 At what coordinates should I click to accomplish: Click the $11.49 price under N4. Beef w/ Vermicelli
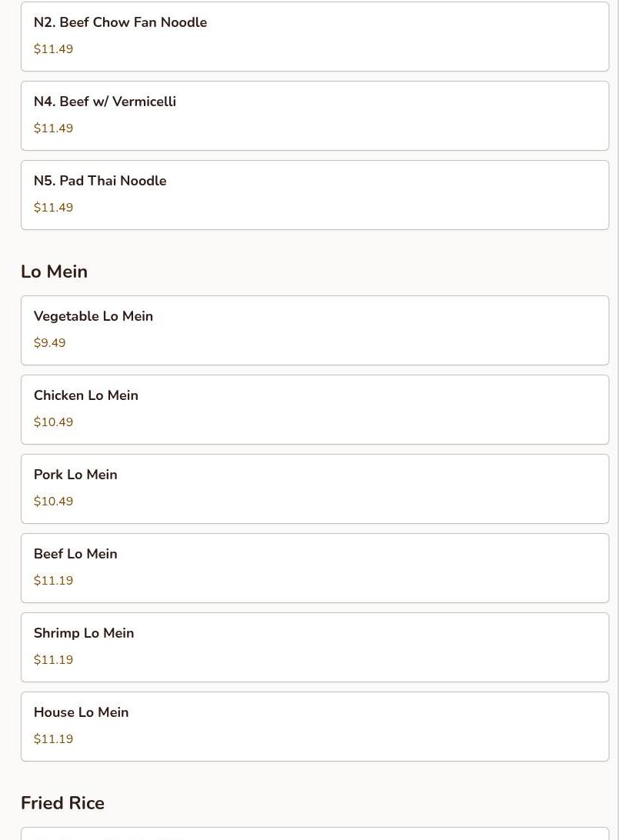53,128
